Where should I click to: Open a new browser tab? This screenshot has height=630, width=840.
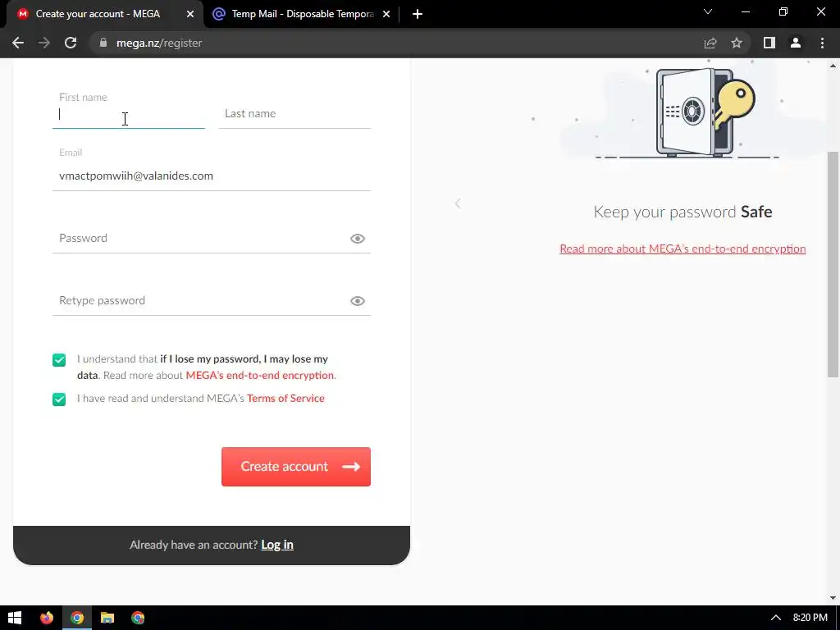click(x=418, y=14)
